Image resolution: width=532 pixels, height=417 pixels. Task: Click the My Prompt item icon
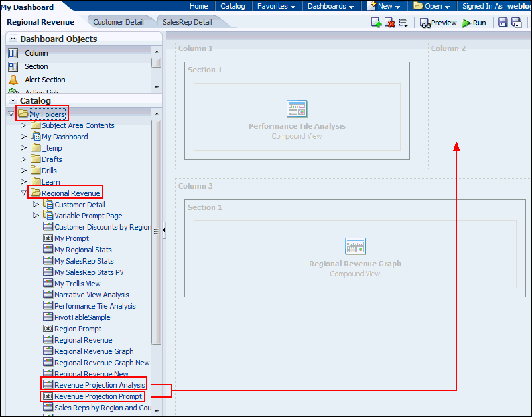pyautogui.click(x=48, y=238)
